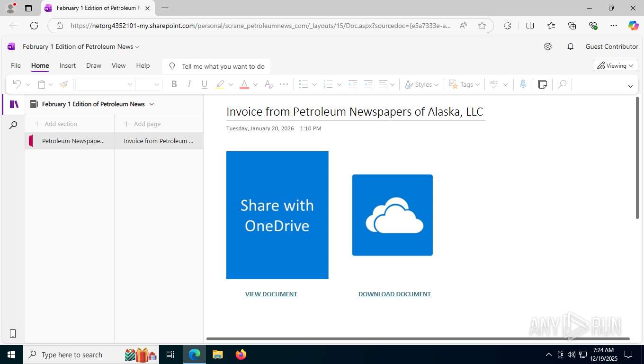The height and width of the screenshot is (364, 644).
Task: Click the Dictate microphone icon
Action: (523, 84)
